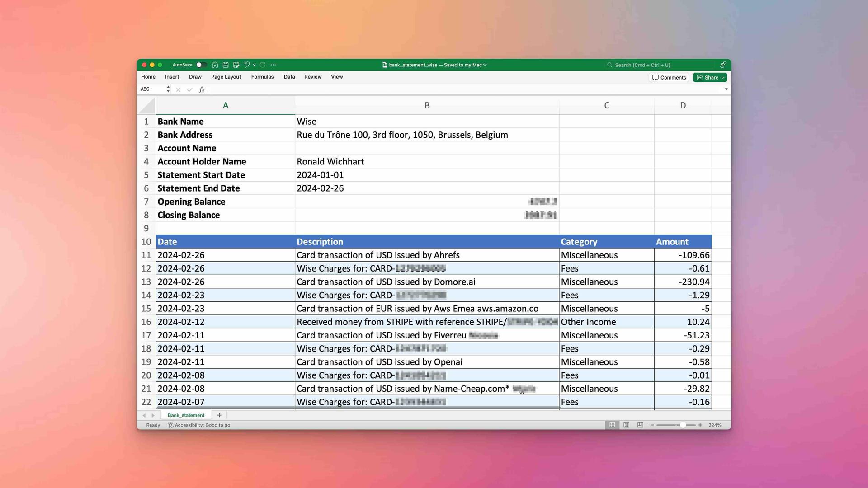Click the Save icon in the title bar
868x488 pixels.
pos(226,65)
